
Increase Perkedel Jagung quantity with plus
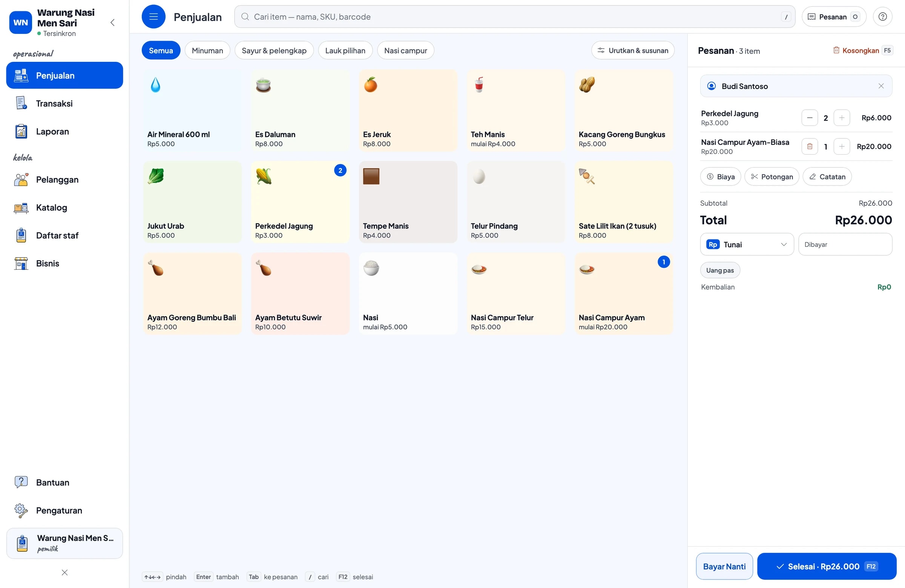(x=842, y=118)
